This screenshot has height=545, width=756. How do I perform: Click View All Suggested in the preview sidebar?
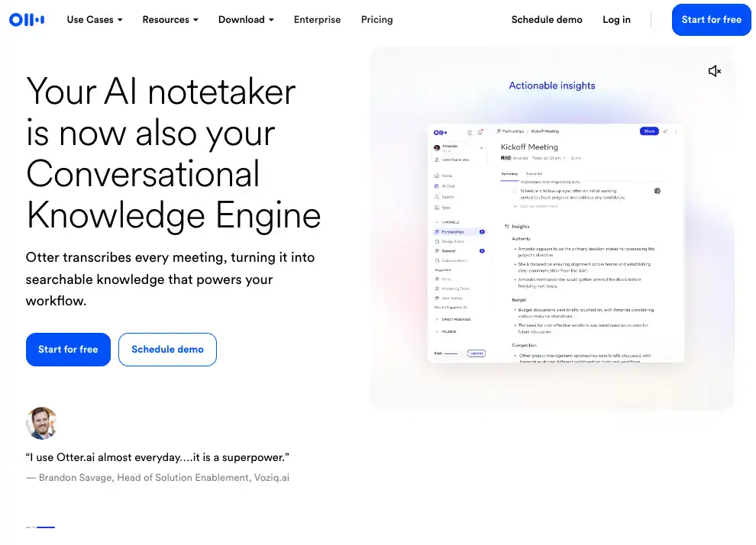451,308
